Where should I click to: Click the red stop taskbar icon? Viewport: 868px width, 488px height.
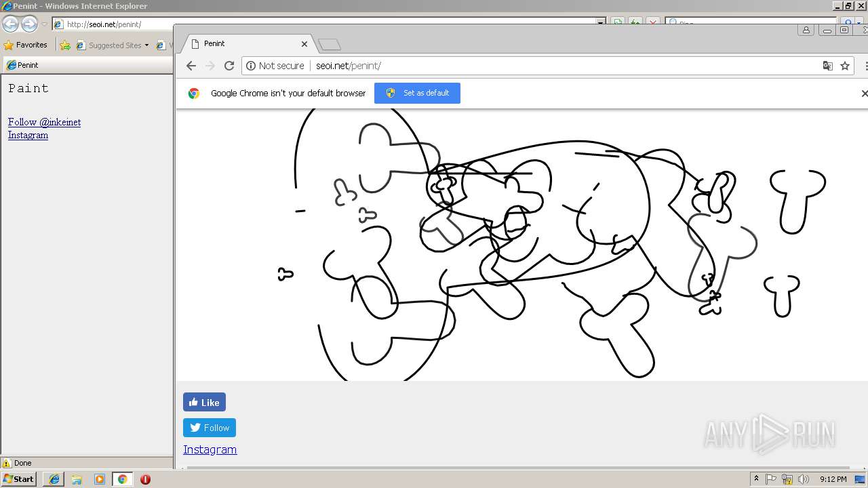[x=145, y=479]
